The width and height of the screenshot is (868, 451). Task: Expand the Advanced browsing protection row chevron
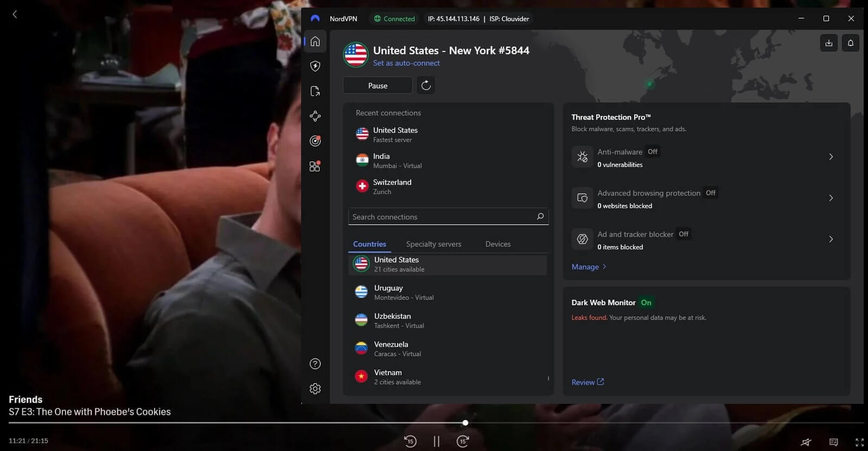pos(831,198)
